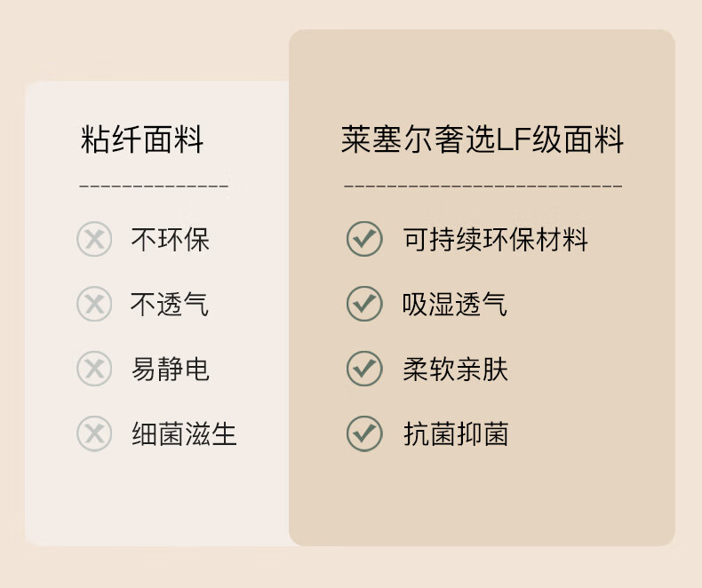
Task: Click the 抗菌抑菌 label
Action: (x=455, y=433)
